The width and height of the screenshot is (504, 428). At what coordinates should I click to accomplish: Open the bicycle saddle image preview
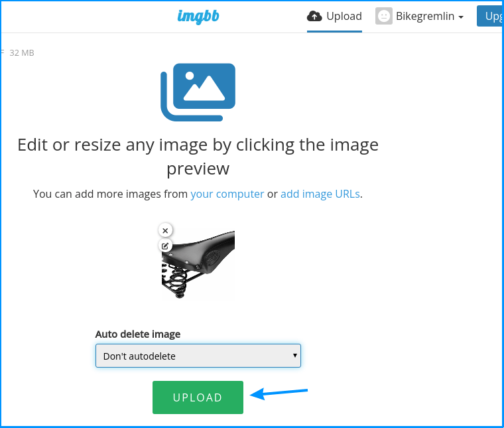tap(198, 264)
